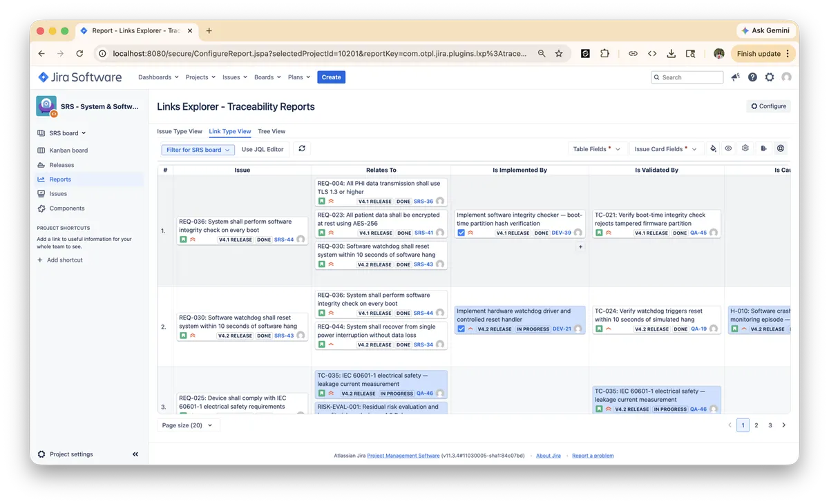Image resolution: width=829 pixels, height=504 pixels.
Task: Toggle the eye visibility option in toolbar
Action: [728, 148]
